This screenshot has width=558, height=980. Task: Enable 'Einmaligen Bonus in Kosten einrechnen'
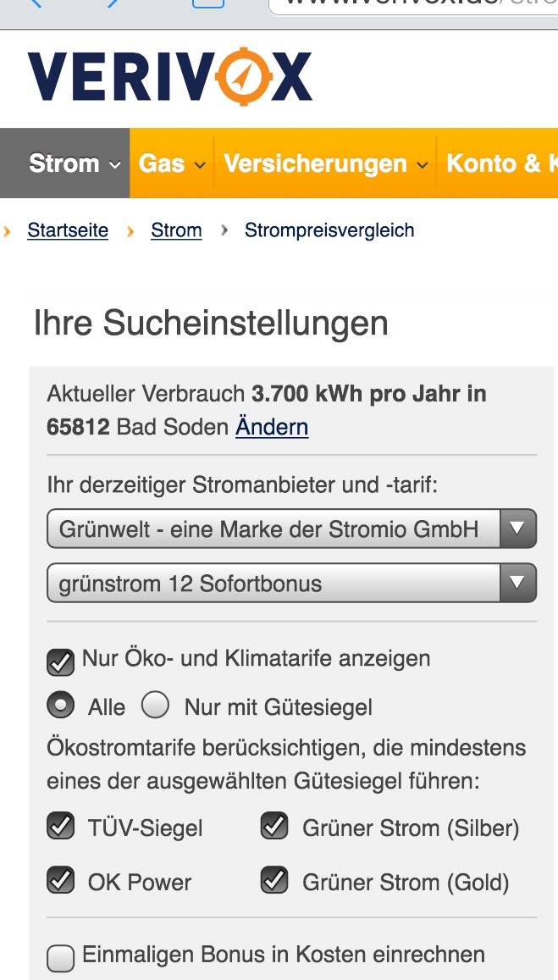coord(61,958)
